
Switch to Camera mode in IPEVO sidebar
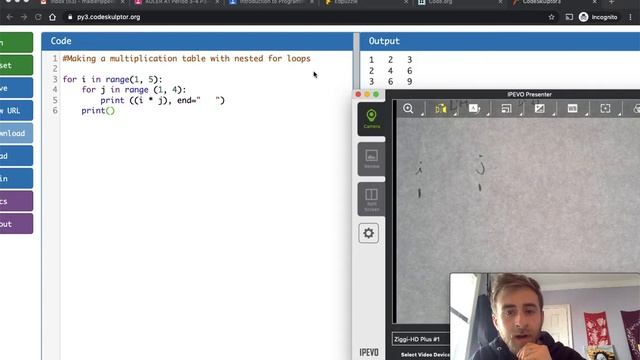[x=371, y=119]
